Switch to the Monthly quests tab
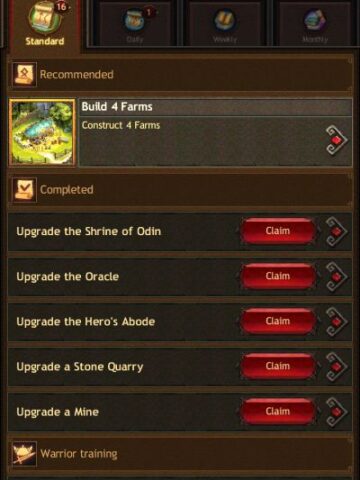Image resolution: width=360 pixels, height=480 pixels. coord(315,23)
